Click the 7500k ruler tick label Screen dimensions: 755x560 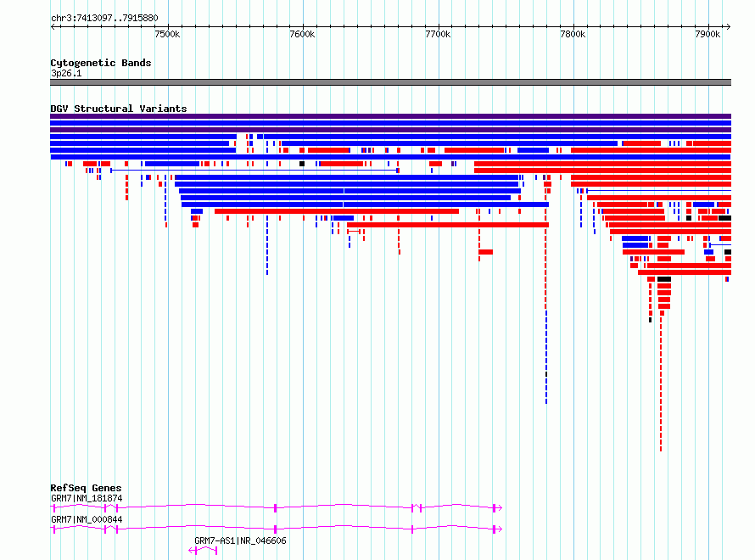pos(167,34)
